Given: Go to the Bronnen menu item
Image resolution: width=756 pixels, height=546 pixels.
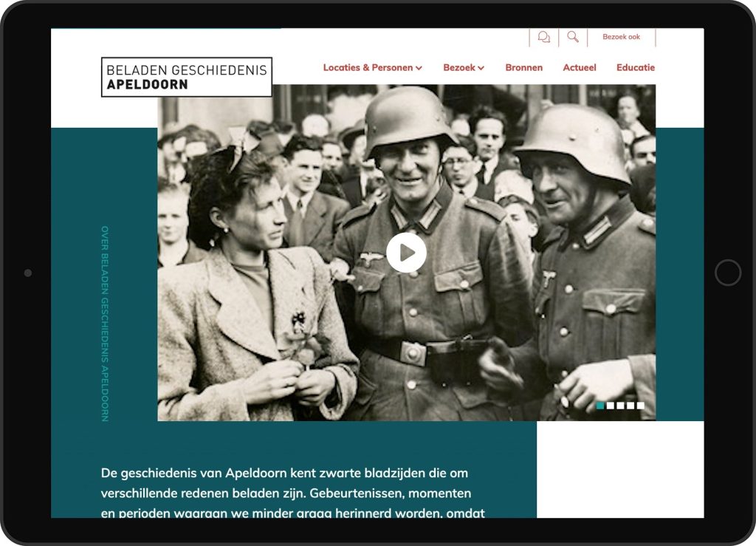Looking at the screenshot, I should 523,68.
